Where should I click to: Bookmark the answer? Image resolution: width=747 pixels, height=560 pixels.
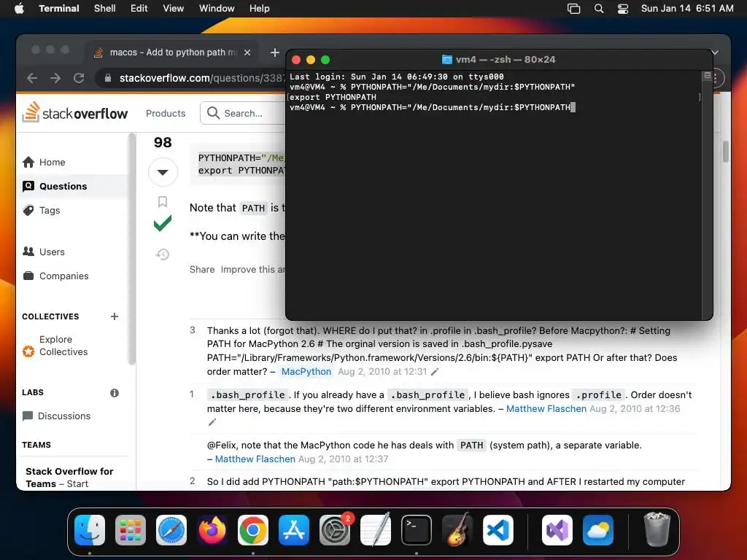[x=163, y=202]
